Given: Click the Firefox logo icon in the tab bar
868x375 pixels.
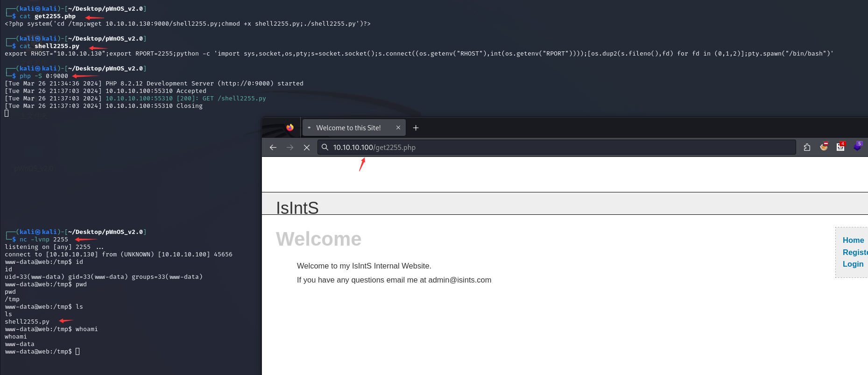Looking at the screenshot, I should tap(290, 127).
